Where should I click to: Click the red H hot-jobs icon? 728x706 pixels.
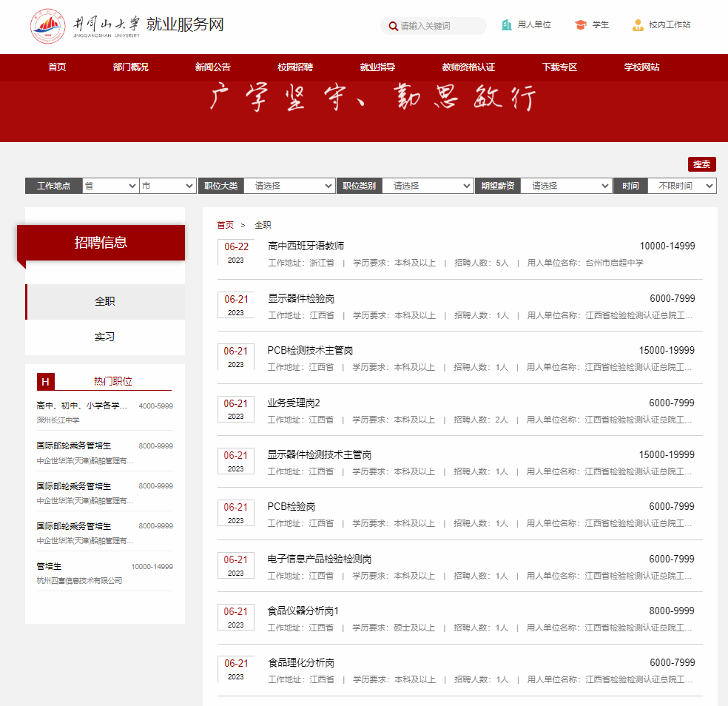click(x=45, y=382)
